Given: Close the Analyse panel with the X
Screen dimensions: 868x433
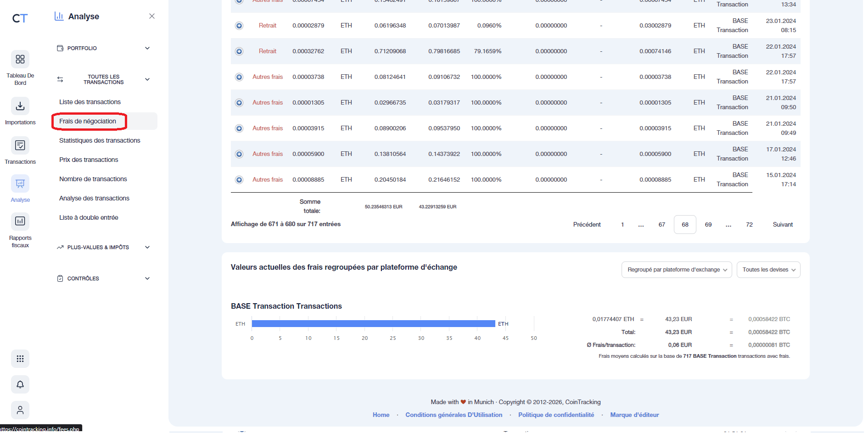Looking at the screenshot, I should (x=151, y=16).
